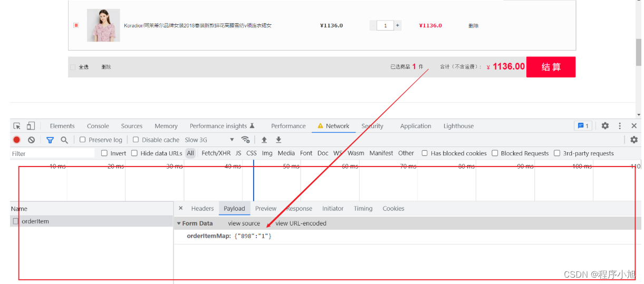Open the Application tab
The image size is (644, 284).
(x=416, y=126)
